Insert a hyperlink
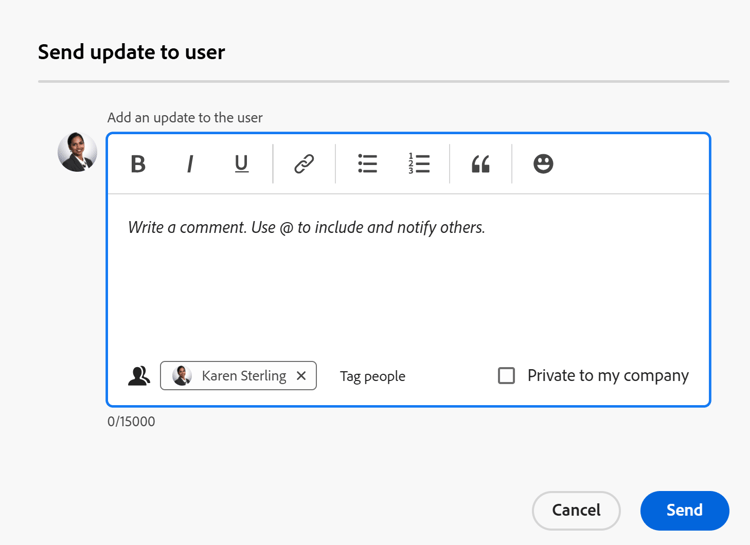 coord(304,164)
